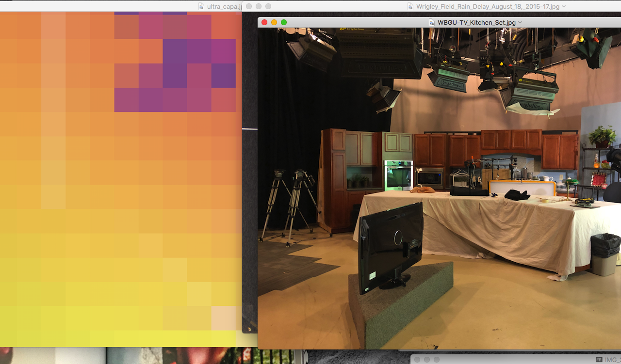Minimize the WBGU-TV_Kitchen_Set.jpg window
621x364 pixels.
pyautogui.click(x=274, y=22)
